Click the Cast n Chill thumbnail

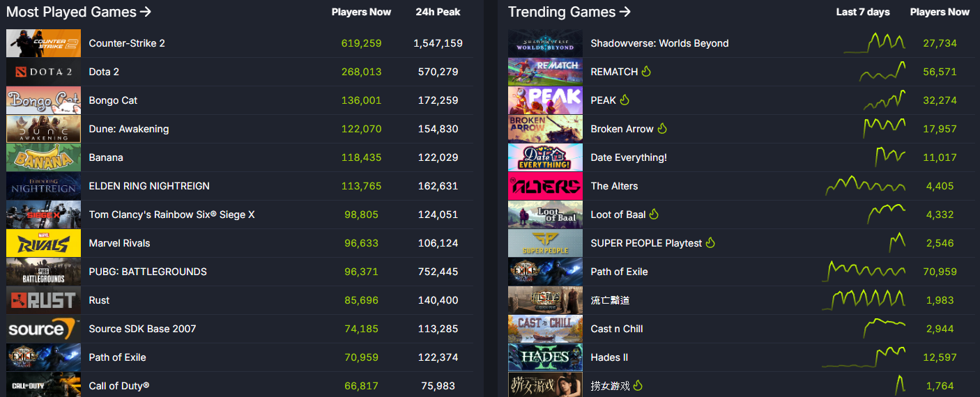545,329
